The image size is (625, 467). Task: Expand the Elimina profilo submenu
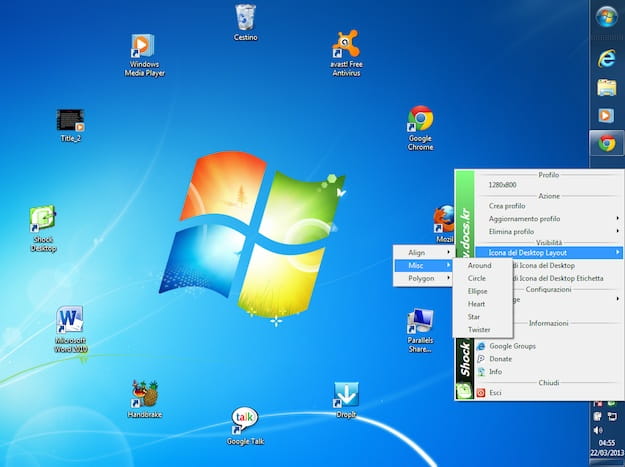point(512,231)
